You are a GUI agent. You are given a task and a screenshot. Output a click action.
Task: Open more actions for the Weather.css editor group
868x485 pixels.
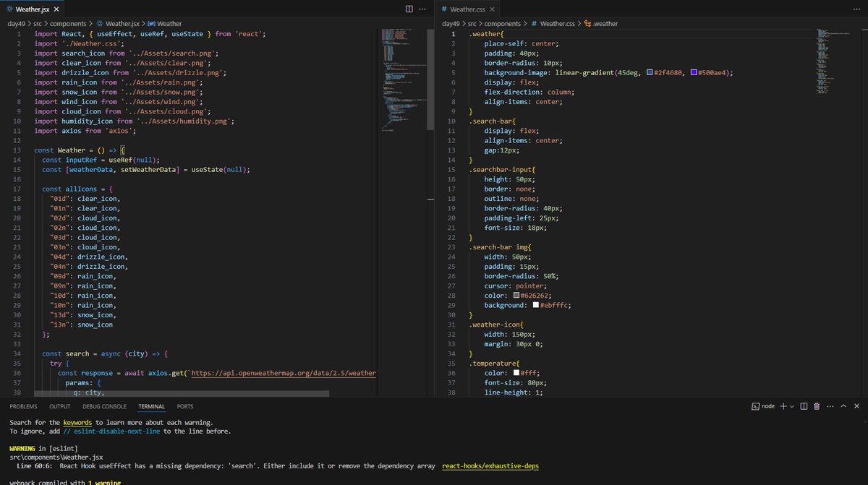856,9
